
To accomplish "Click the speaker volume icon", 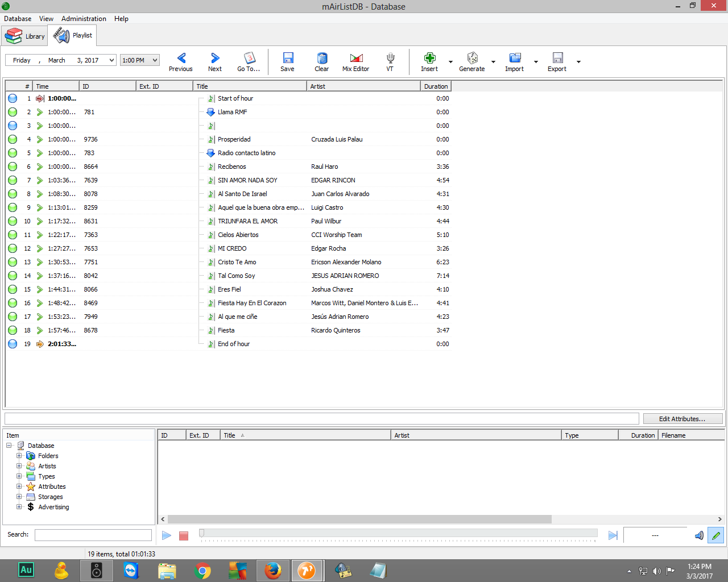I will pos(699,535).
